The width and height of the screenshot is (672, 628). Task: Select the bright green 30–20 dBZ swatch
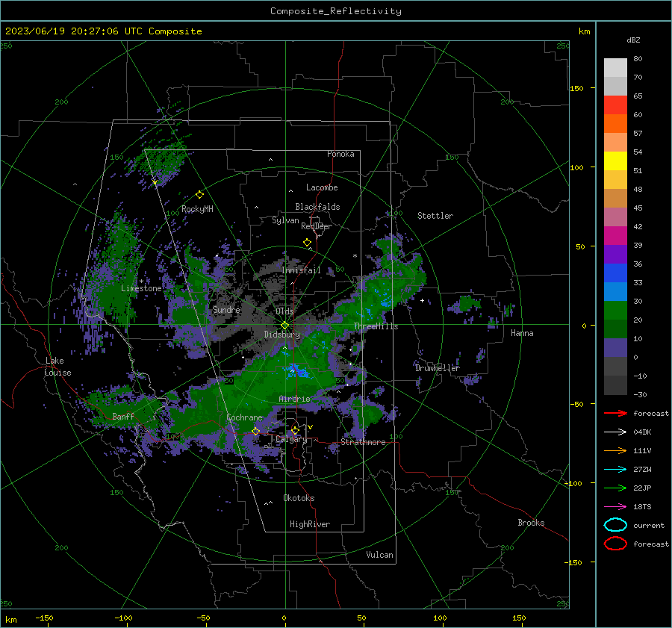[615, 311]
